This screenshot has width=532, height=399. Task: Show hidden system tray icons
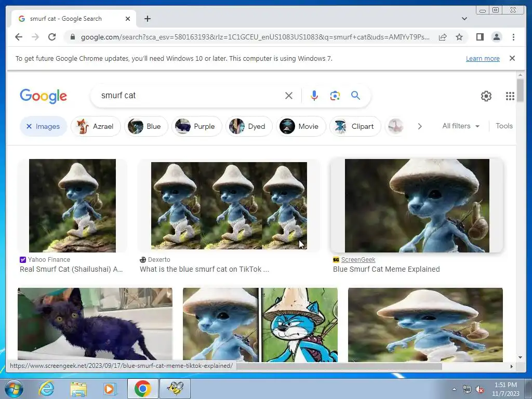click(454, 389)
